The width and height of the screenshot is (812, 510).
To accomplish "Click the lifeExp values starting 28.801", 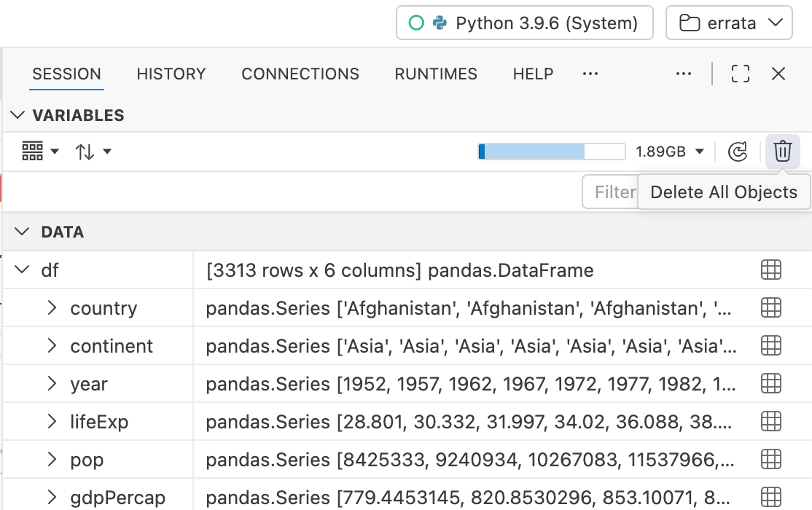I will 469,422.
